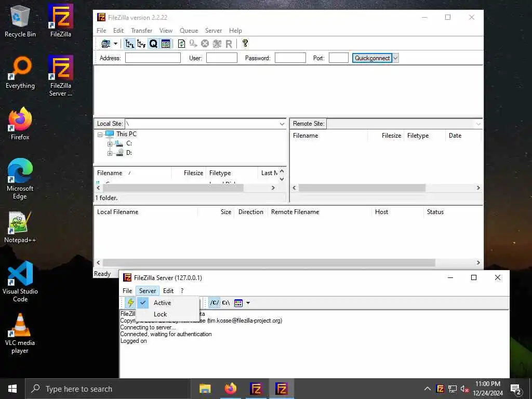Click the Password input field
The height and width of the screenshot is (399, 532).
[290, 58]
